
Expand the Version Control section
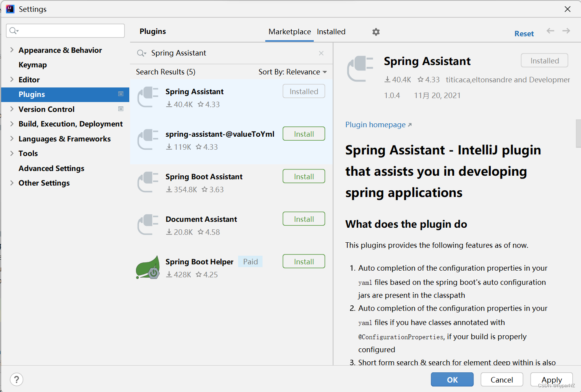(x=12, y=109)
